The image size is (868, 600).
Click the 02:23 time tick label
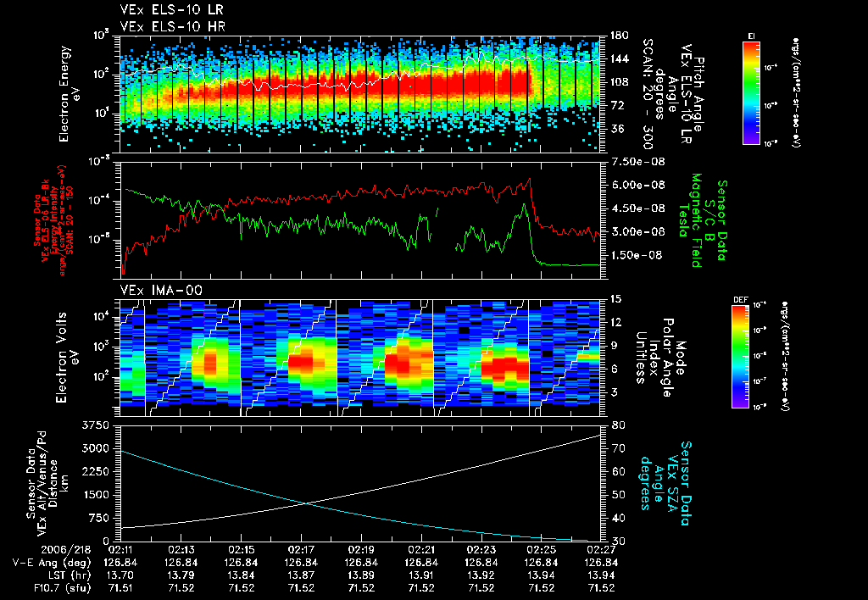(x=481, y=550)
